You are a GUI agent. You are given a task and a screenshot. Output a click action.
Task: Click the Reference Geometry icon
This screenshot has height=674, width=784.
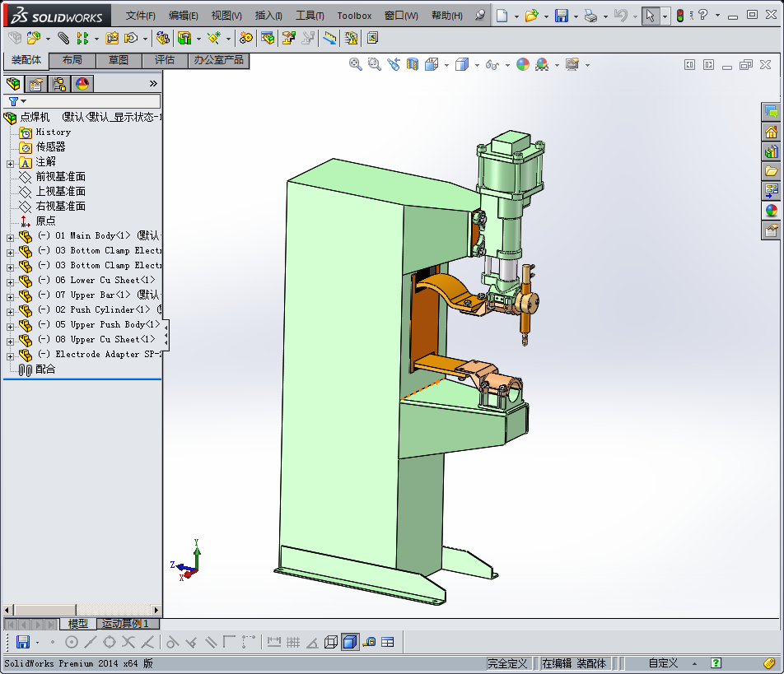click(214, 38)
